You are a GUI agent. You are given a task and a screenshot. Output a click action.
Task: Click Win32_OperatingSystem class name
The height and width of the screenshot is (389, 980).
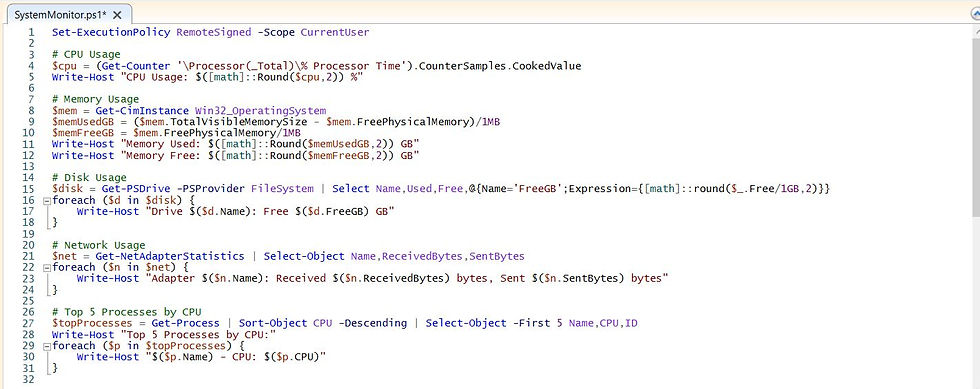pos(261,110)
